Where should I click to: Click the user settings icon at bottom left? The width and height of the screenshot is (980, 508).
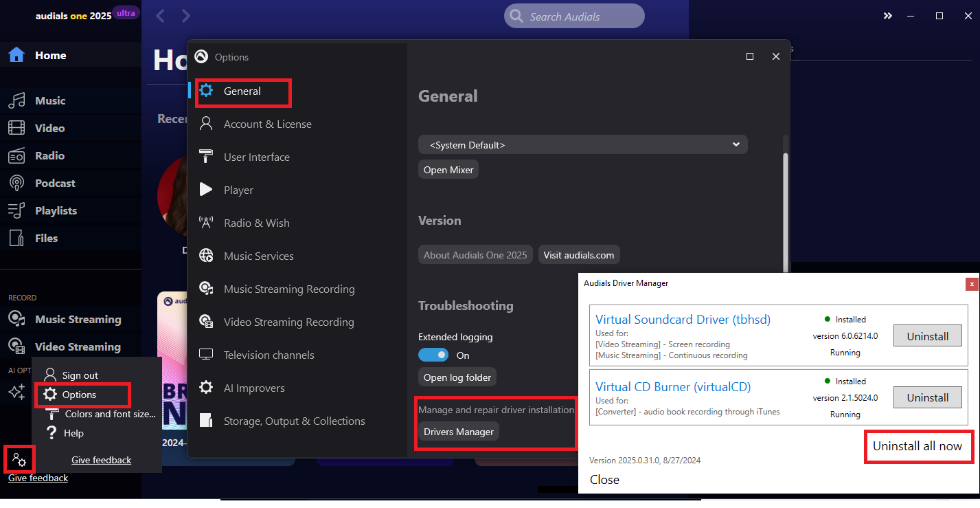(19, 460)
